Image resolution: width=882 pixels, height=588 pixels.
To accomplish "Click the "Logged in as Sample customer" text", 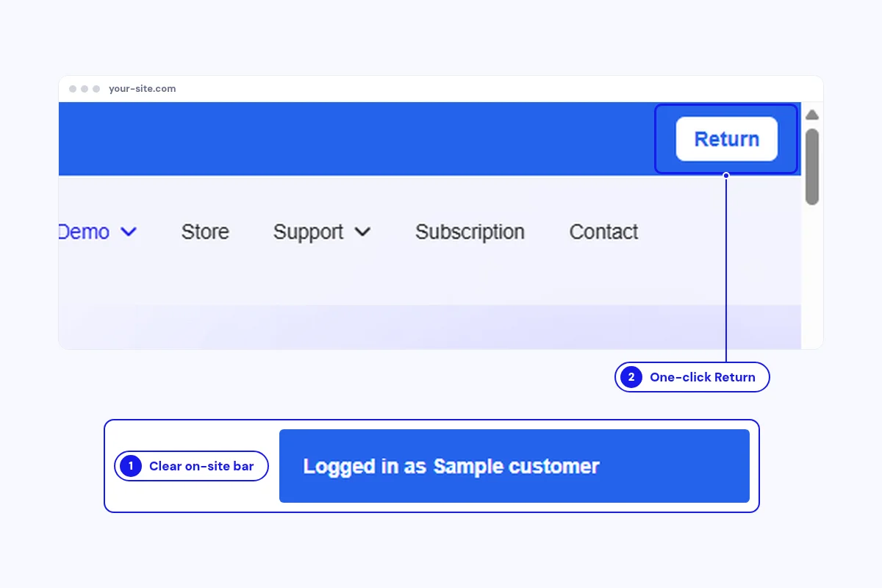I will [451, 466].
